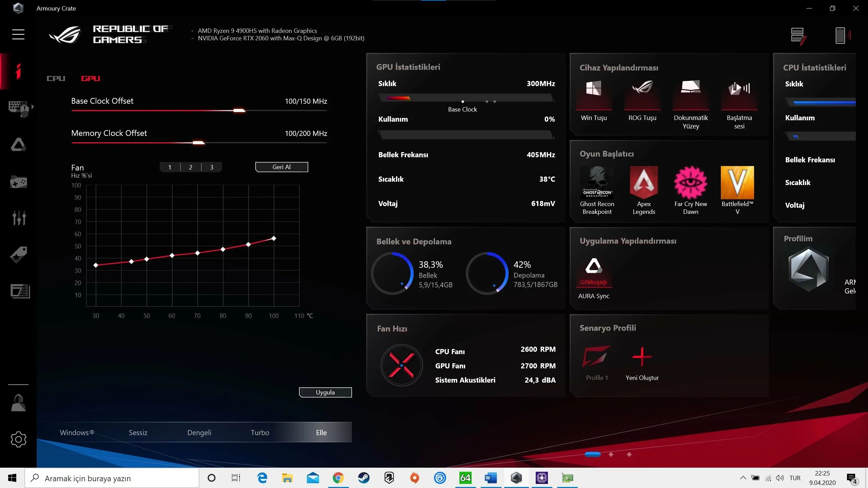The width and height of the screenshot is (868, 488).
Task: Go to the second dashboard page indicator
Action: pos(611,454)
